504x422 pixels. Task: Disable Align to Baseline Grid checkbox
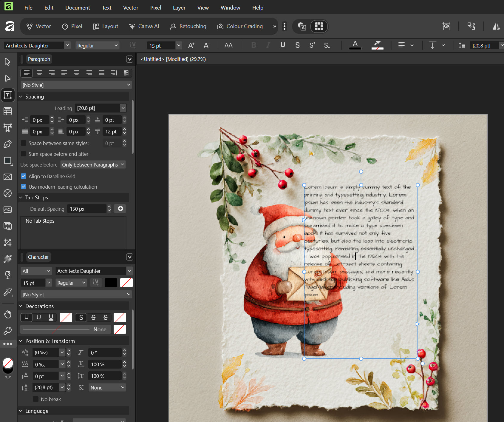[x=24, y=176]
